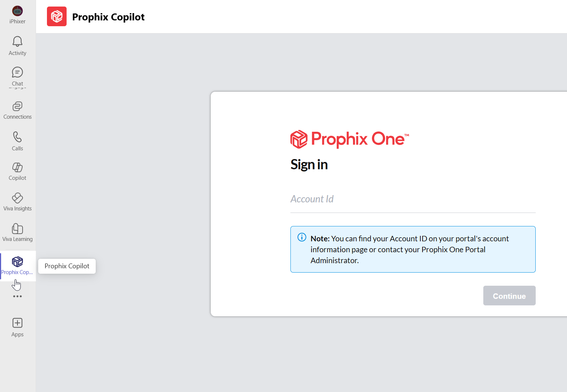The image size is (567, 392).
Task: Open the Apps store icon
Action: click(x=17, y=327)
